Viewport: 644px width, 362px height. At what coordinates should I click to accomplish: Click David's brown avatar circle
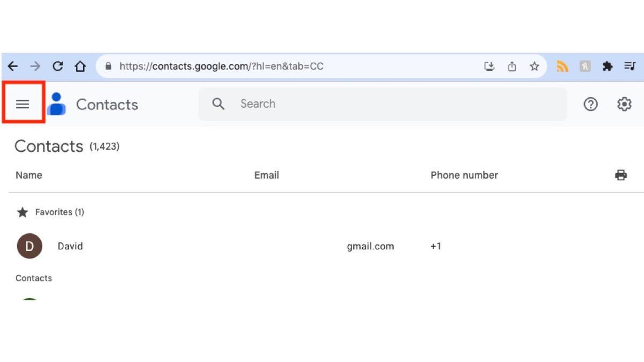30,247
